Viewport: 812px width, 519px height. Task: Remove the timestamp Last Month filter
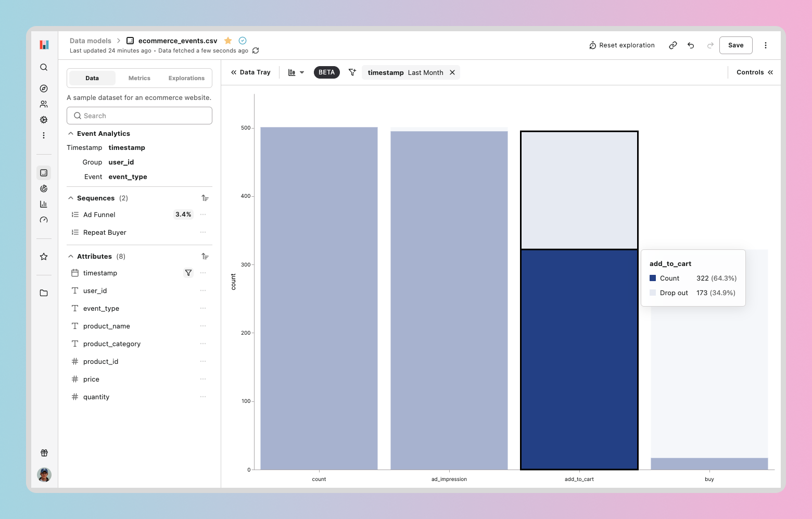click(452, 72)
